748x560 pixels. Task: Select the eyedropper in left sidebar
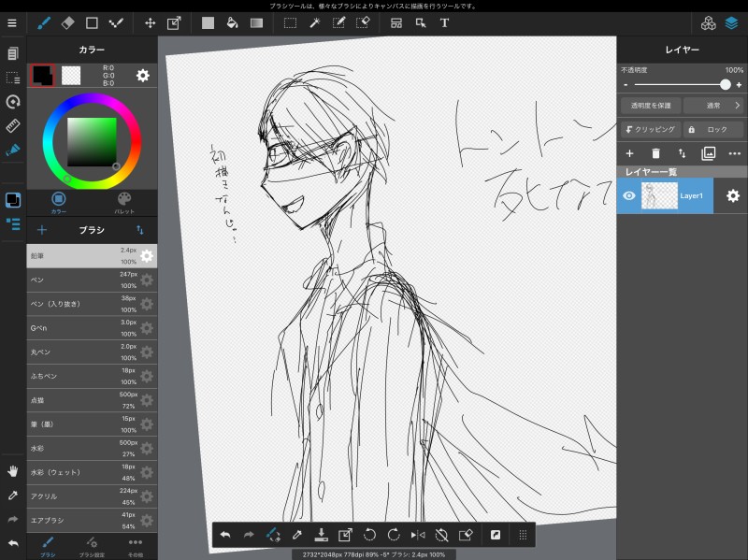click(13, 495)
